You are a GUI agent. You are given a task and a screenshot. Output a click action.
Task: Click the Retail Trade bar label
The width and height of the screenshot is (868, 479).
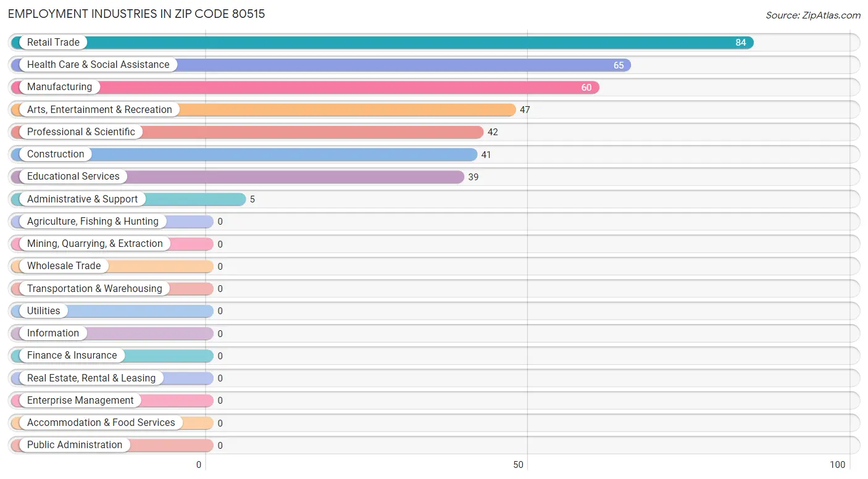coord(53,43)
